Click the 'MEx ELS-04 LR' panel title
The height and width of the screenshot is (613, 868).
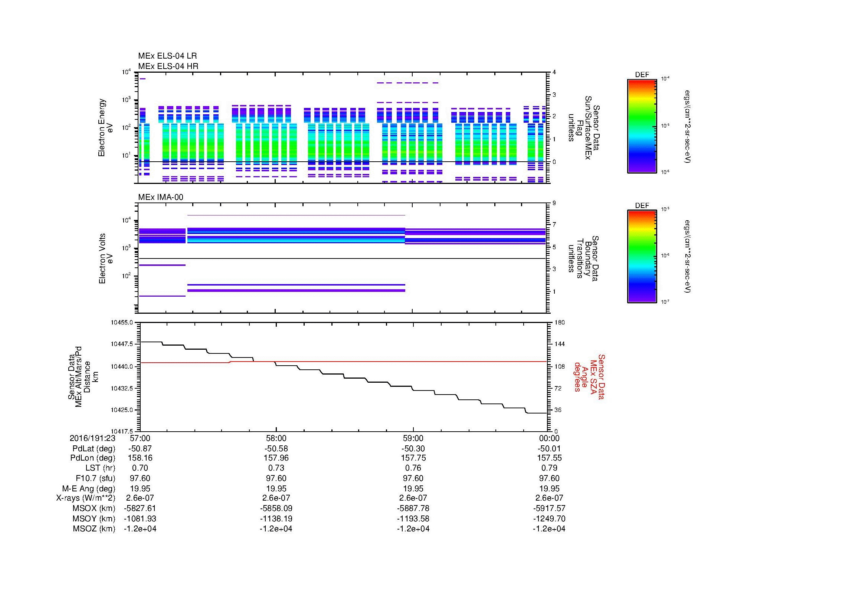pyautogui.click(x=167, y=56)
